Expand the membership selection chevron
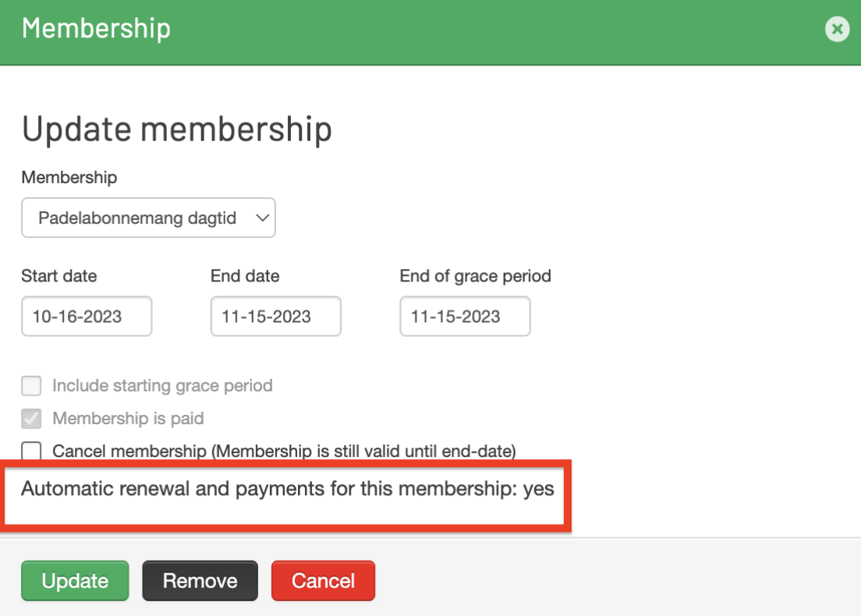 264,218
